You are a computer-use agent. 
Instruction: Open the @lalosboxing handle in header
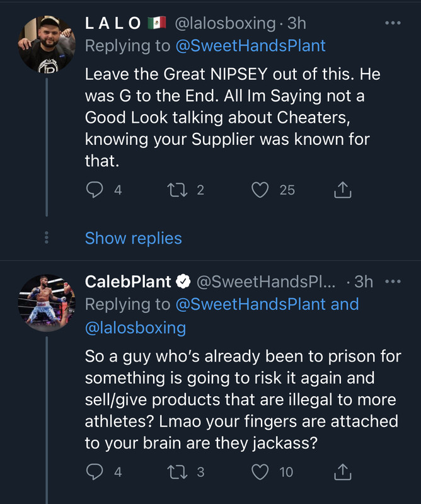click(x=226, y=23)
